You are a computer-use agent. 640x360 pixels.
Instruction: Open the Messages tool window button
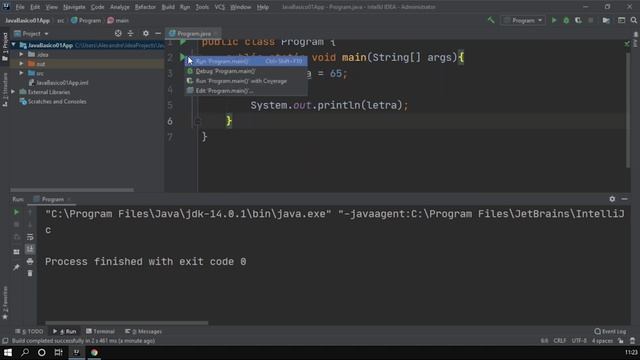point(143,331)
